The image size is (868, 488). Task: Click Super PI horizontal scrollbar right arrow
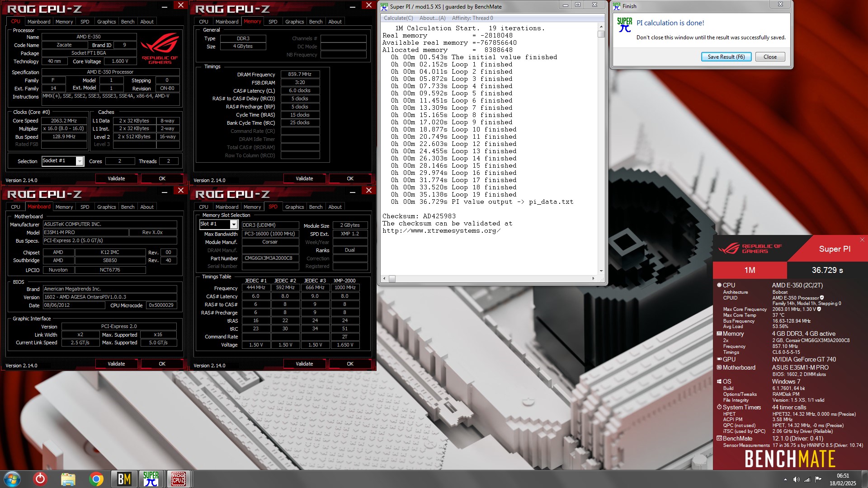[593, 279]
